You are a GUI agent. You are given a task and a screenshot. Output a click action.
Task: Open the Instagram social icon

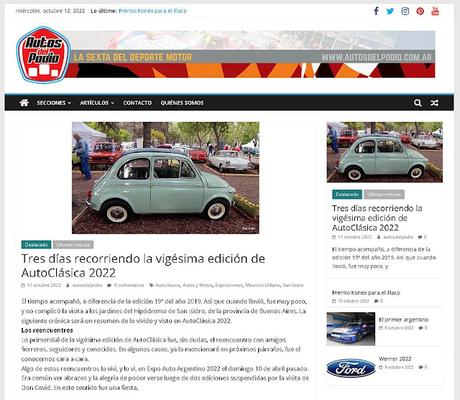click(x=405, y=11)
